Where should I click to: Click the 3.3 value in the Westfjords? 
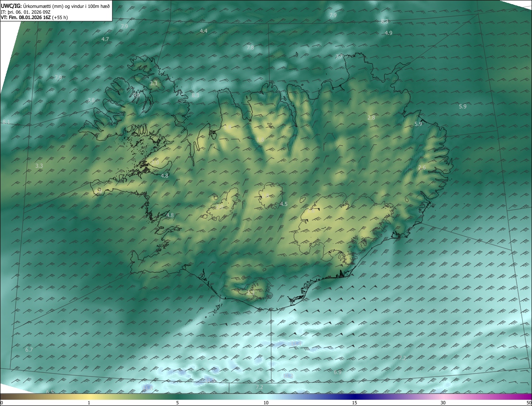pos(153,84)
